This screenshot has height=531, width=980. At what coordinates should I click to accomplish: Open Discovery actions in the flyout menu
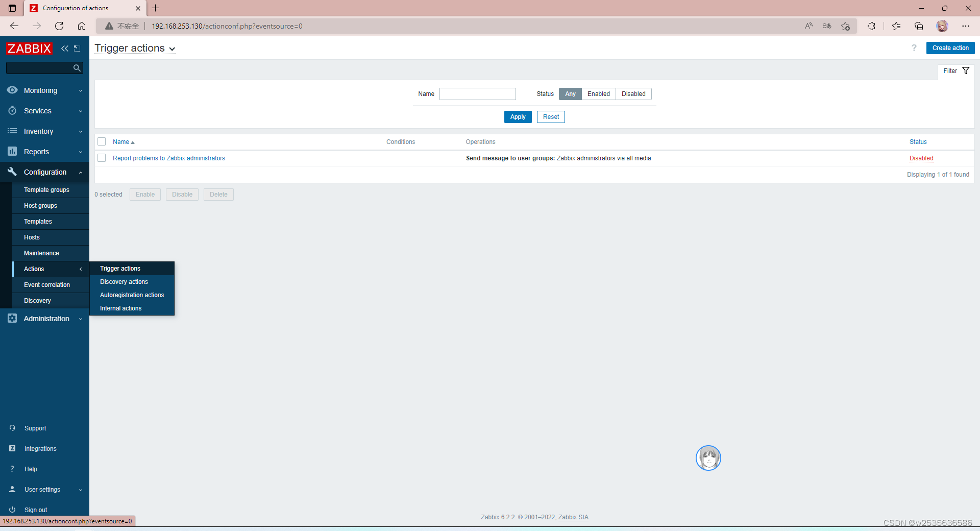pos(132,281)
